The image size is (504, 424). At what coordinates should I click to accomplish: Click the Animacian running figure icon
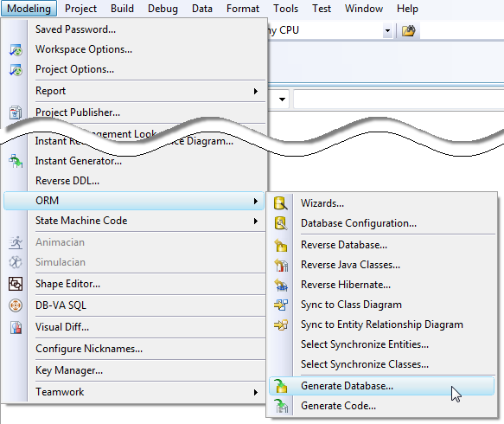click(x=16, y=242)
